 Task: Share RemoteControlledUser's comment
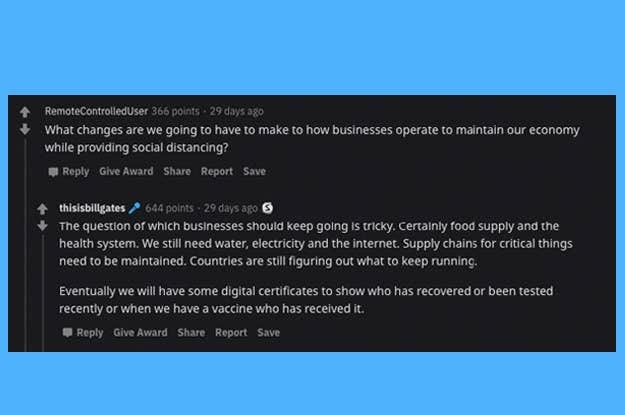[177, 171]
